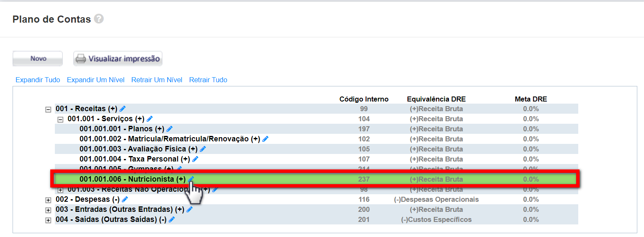Open Visualizar impressão print preview
644x237 pixels.
click(118, 59)
